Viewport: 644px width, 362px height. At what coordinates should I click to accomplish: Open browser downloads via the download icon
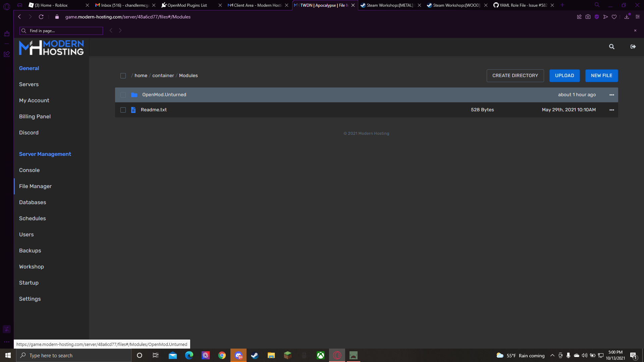point(626,16)
